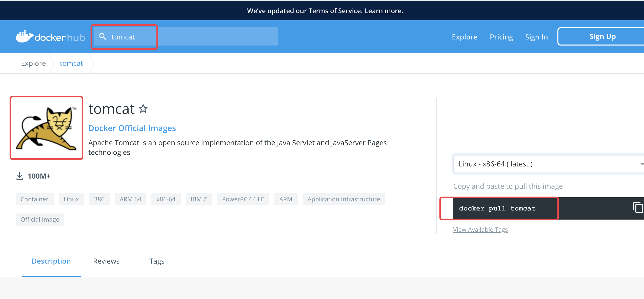Image resolution: width=644 pixels, height=299 pixels.
Task: Click the ARM 64 tag chip
Action: pos(130,199)
